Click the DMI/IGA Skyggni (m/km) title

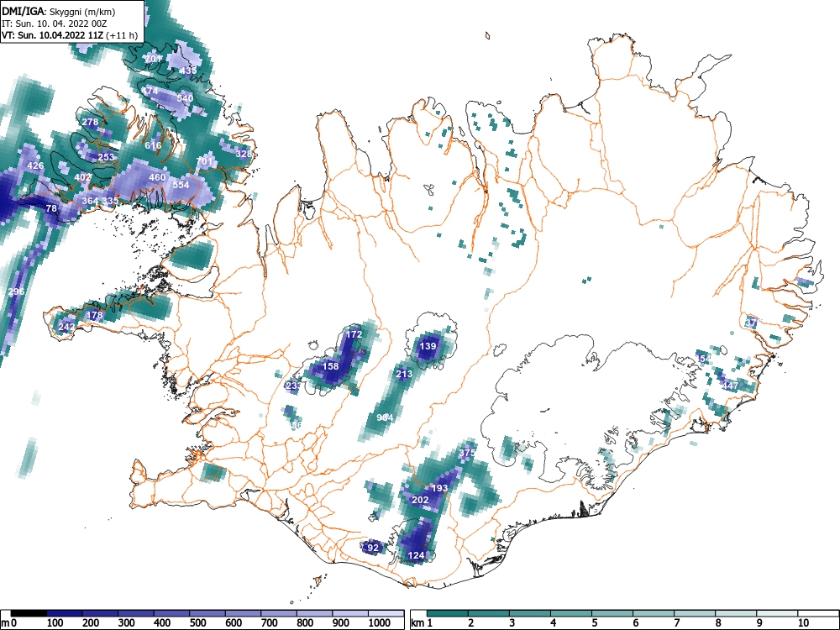(x=59, y=11)
